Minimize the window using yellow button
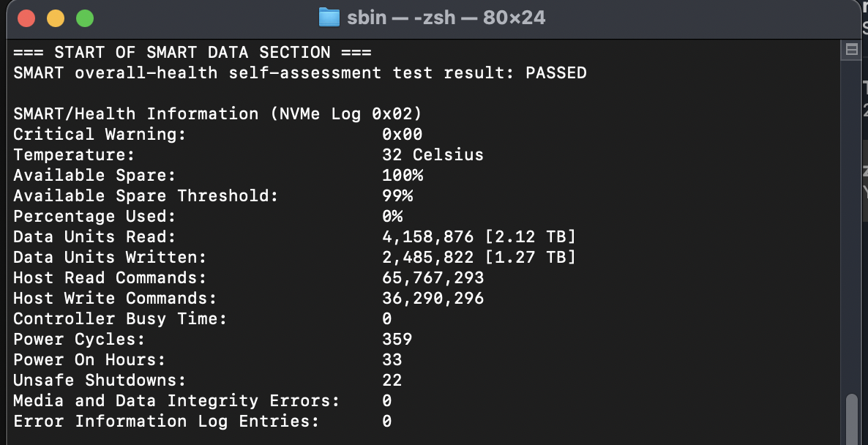 point(56,18)
